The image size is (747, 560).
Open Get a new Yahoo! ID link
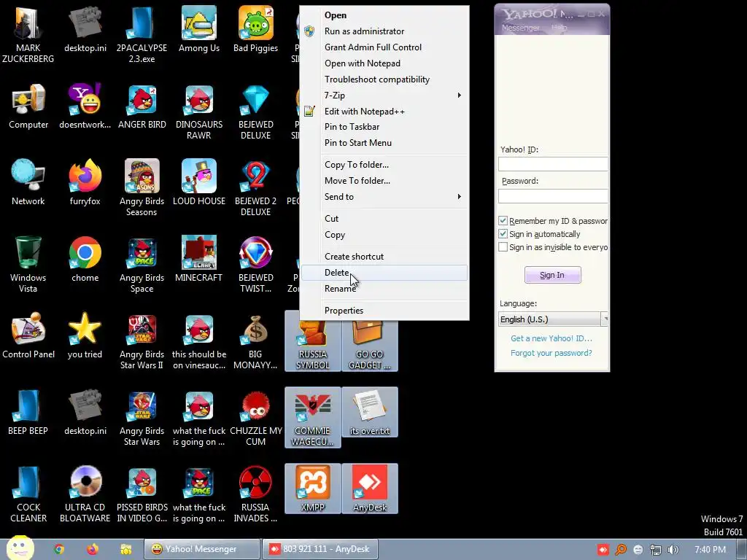pos(551,338)
